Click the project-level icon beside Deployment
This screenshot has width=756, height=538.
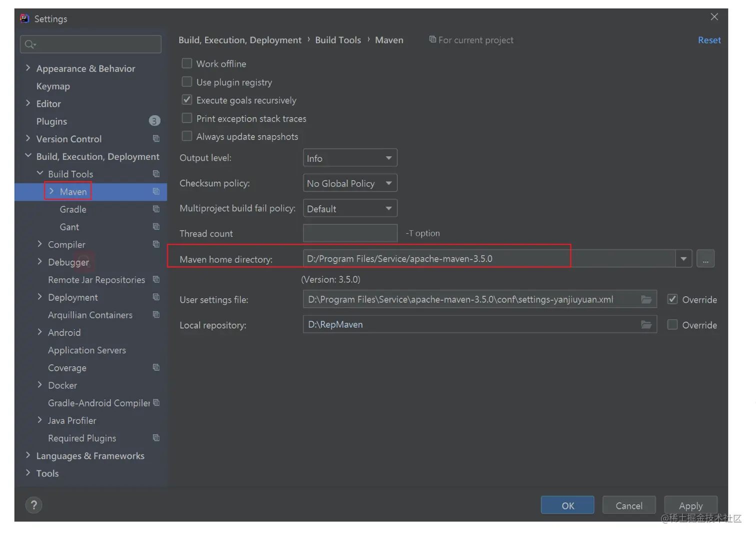[x=156, y=297]
